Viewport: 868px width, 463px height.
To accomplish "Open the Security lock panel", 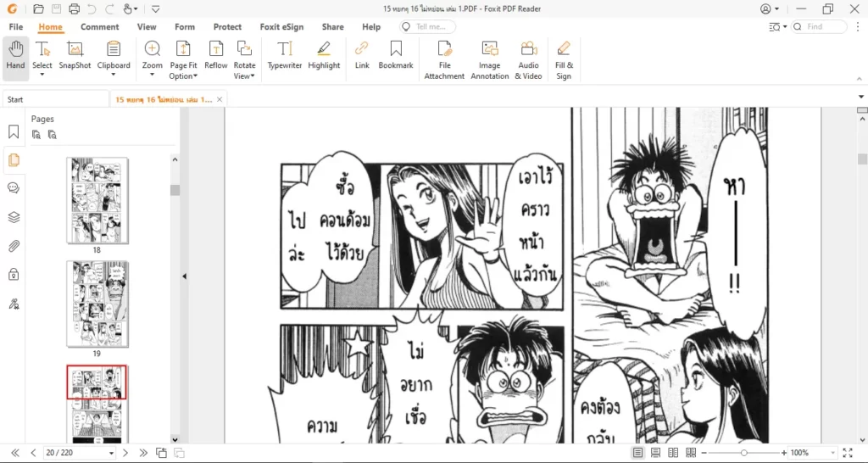I will pyautogui.click(x=14, y=274).
